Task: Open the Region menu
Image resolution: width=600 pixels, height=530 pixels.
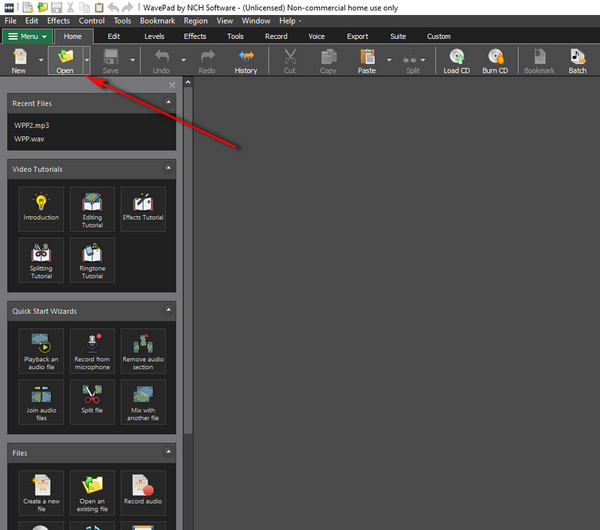Action: [x=196, y=21]
